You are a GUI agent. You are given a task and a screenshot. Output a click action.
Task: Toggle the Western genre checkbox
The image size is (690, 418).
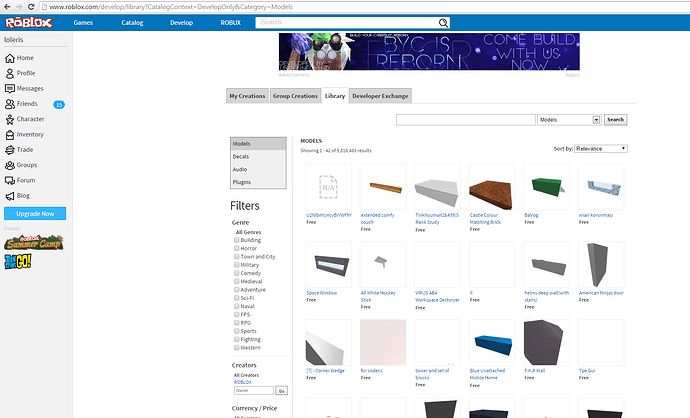point(237,348)
